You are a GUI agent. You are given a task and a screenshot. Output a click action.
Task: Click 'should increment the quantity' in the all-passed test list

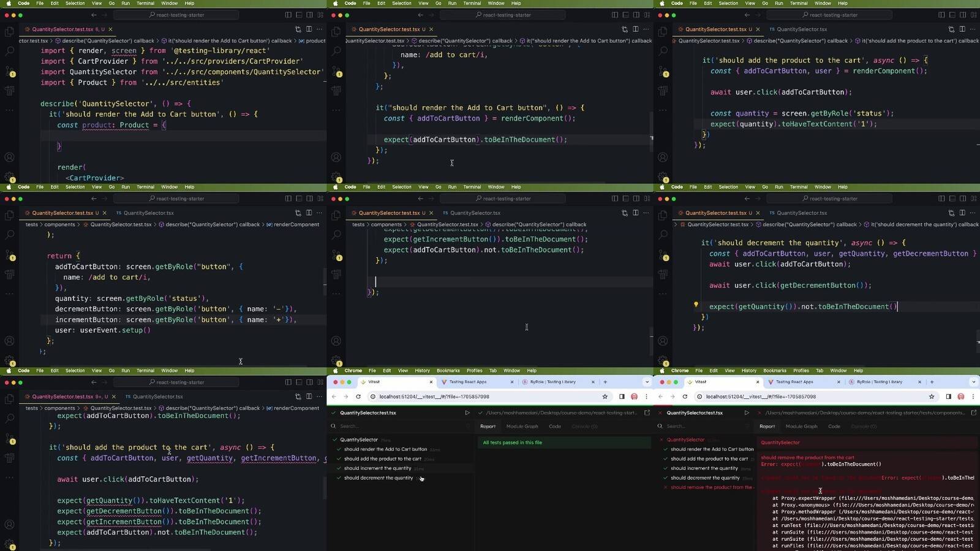click(377, 468)
